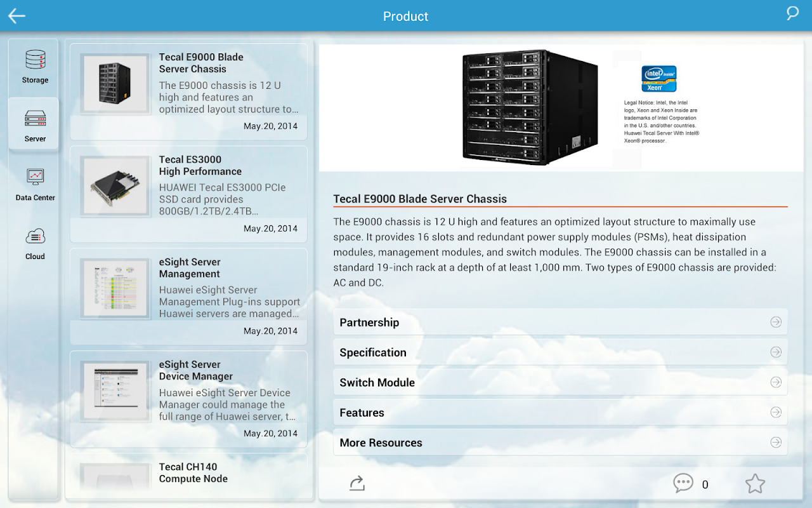This screenshot has height=508, width=812.
Task: Click the Cloud label in sidebar
Action: pos(36,257)
